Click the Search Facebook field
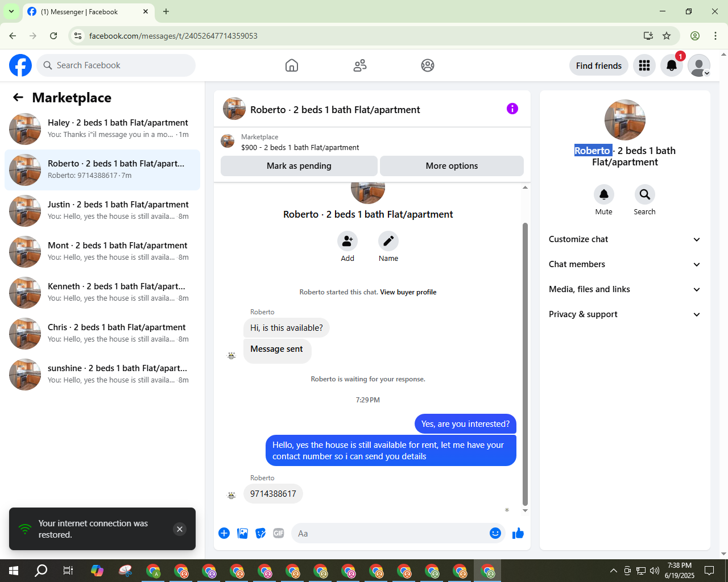This screenshot has width=728, height=582. [x=116, y=65]
